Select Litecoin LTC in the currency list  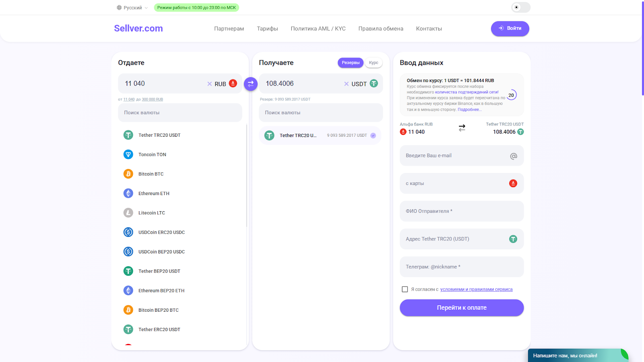pos(151,213)
